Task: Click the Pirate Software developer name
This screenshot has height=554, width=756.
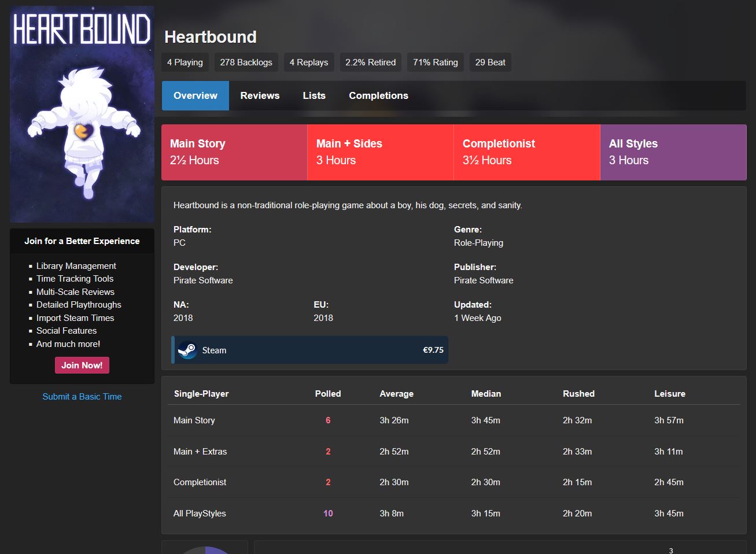Action: click(x=203, y=280)
